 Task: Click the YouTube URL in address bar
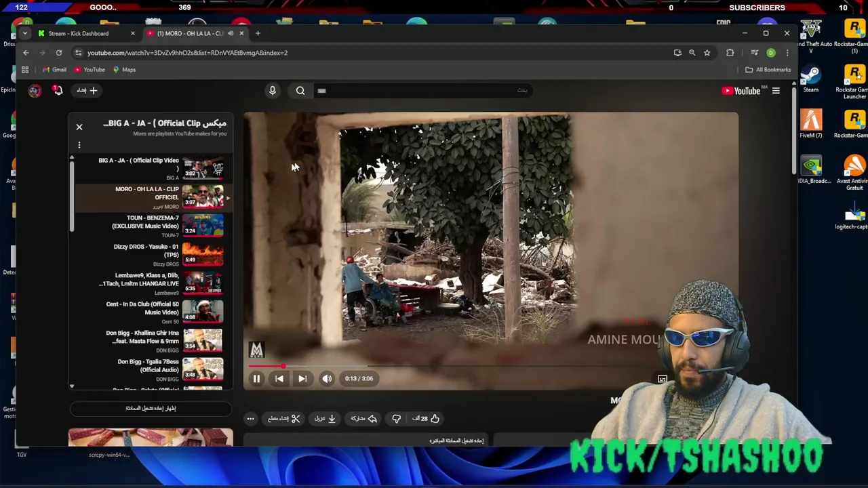[x=187, y=53]
